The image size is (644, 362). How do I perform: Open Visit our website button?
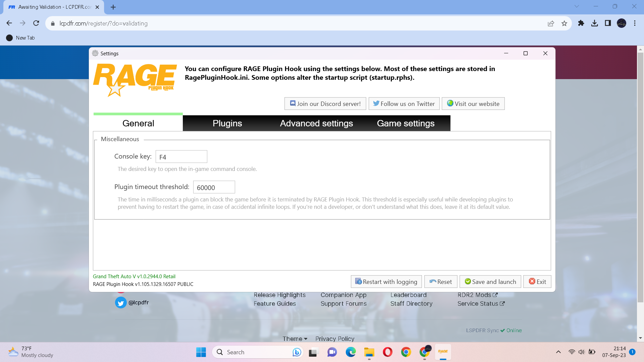pos(473,104)
